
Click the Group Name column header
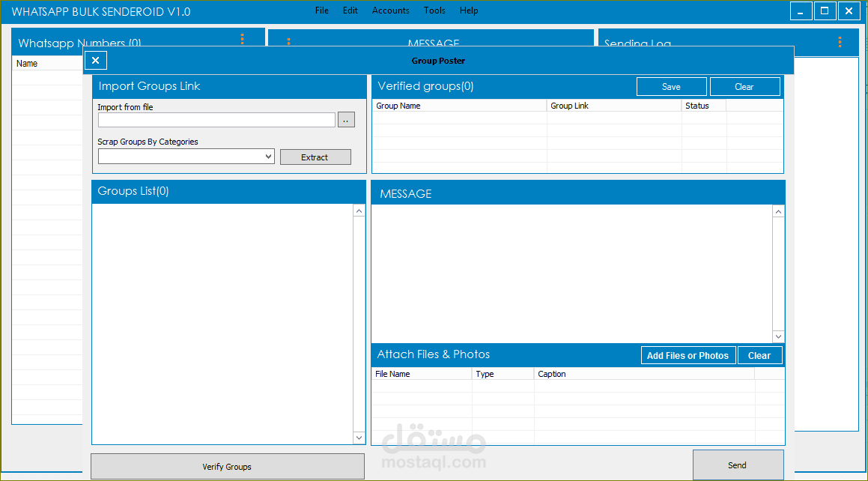click(460, 106)
